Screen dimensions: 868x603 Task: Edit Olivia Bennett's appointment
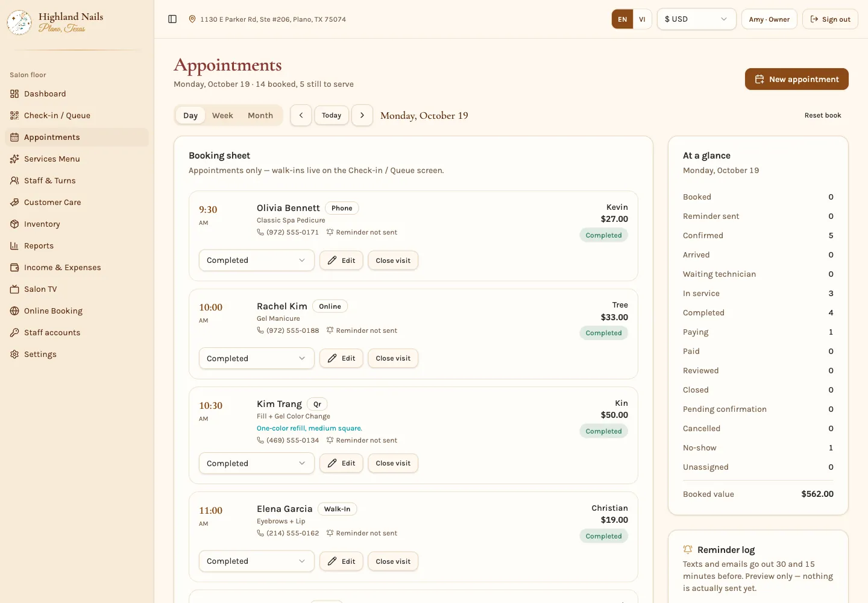pyautogui.click(x=341, y=260)
